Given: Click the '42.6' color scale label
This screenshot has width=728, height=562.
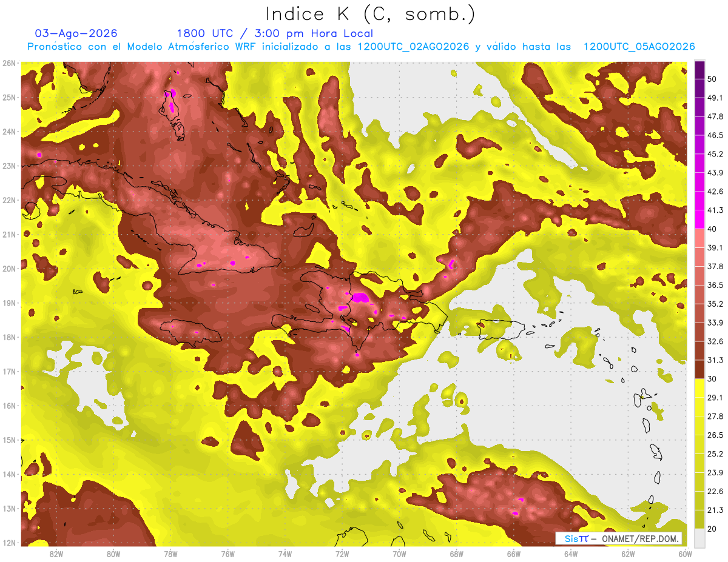Looking at the screenshot, I should click(715, 192).
